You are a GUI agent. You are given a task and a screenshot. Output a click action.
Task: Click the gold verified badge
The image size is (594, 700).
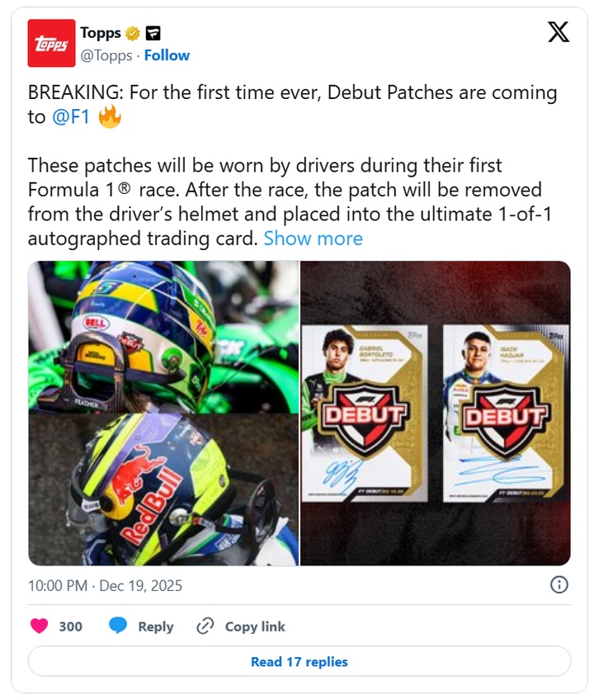[x=132, y=33]
